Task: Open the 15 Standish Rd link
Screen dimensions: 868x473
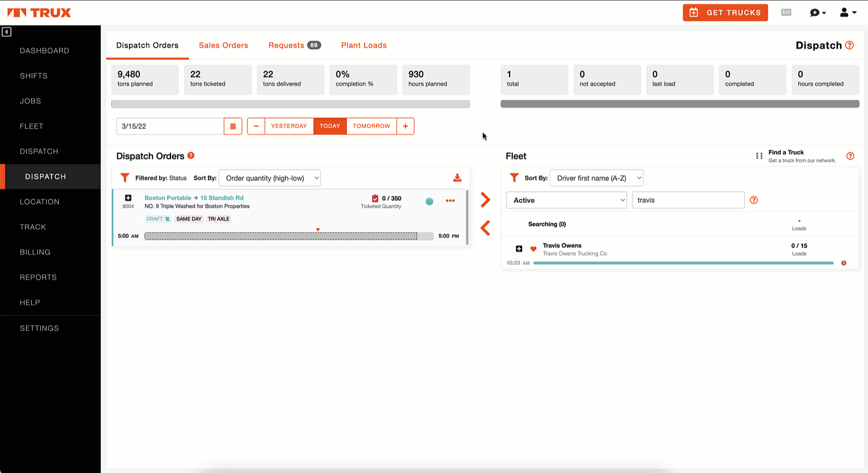Action: (222, 198)
